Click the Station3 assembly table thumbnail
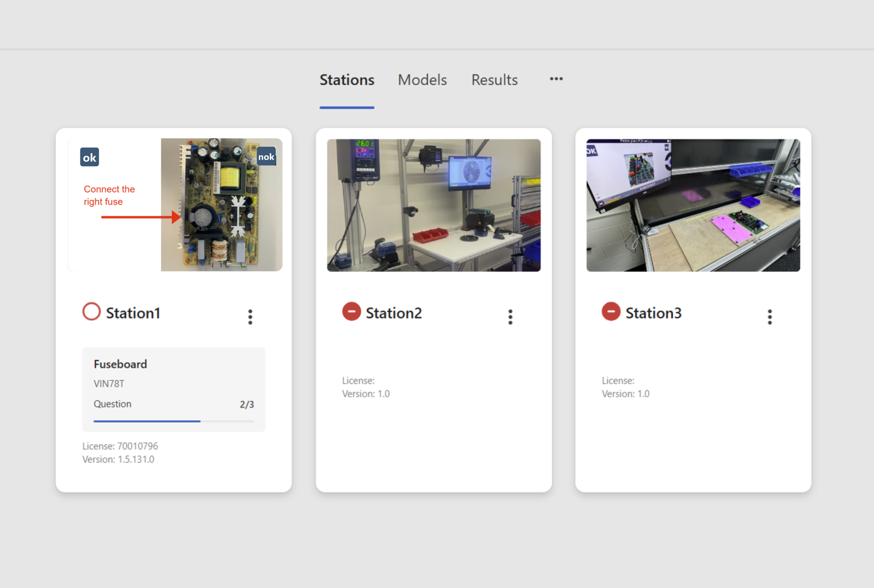The image size is (874, 588). [x=693, y=205]
